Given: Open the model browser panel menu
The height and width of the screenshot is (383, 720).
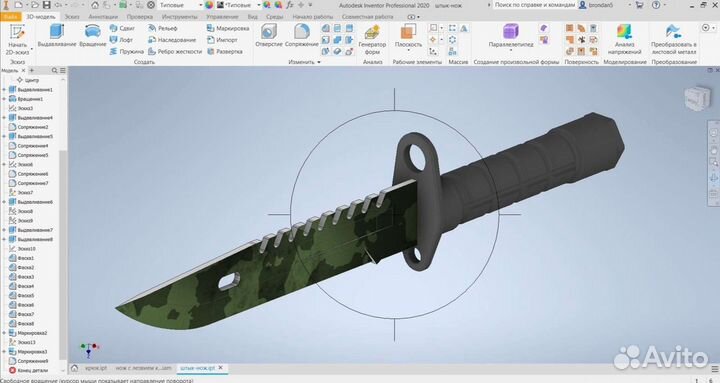Looking at the screenshot, I should coord(63,71).
